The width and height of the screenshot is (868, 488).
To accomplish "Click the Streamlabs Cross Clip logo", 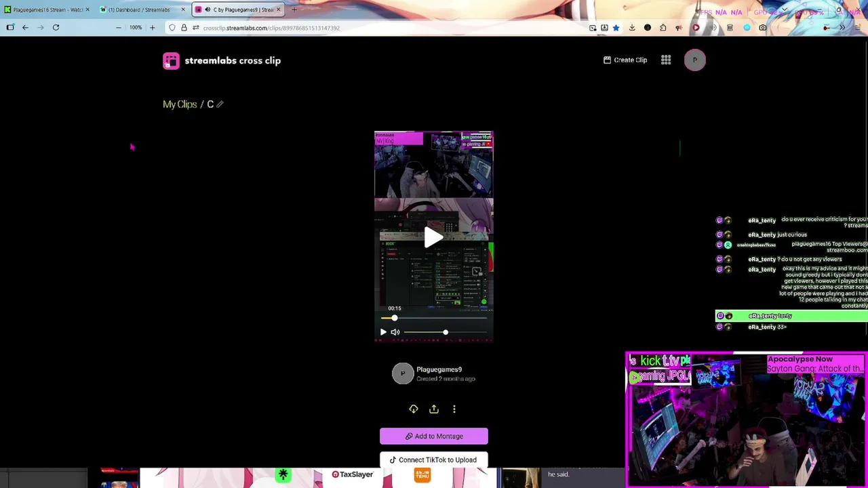I will (x=222, y=60).
